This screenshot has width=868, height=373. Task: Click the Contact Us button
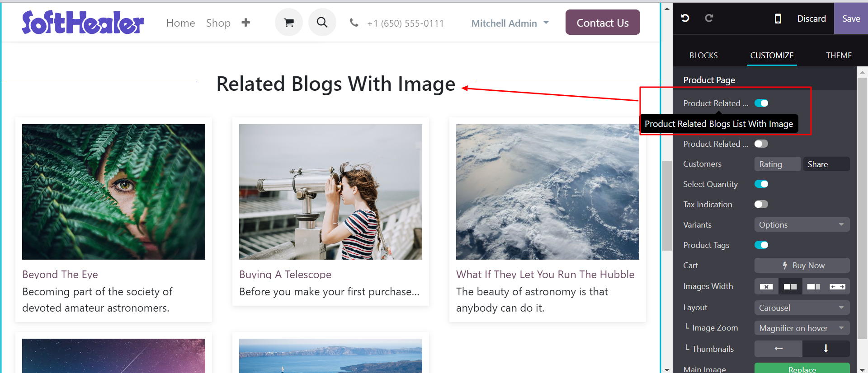point(603,22)
